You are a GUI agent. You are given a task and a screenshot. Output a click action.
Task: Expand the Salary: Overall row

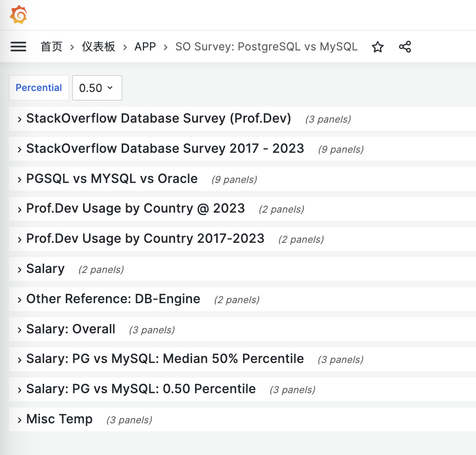click(x=70, y=329)
